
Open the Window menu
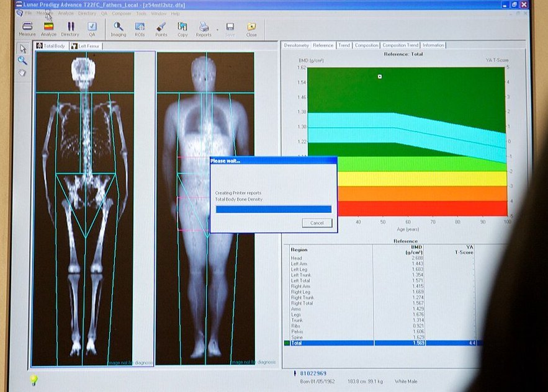159,14
